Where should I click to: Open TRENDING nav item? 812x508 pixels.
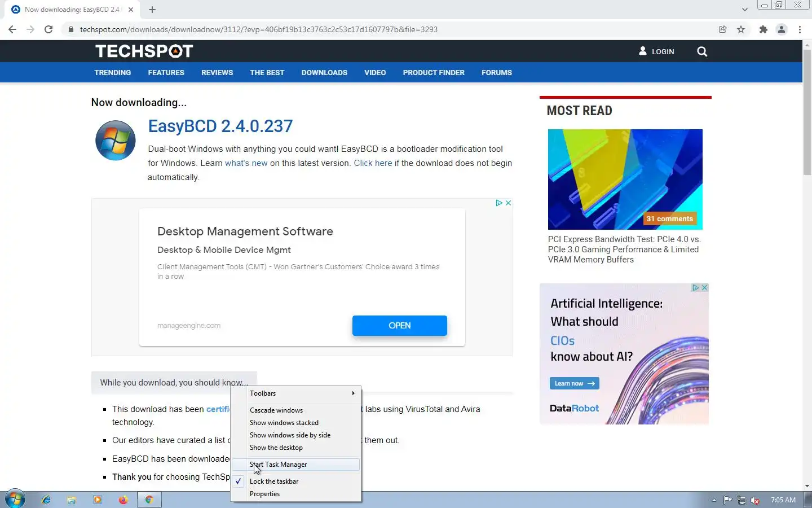113,72
